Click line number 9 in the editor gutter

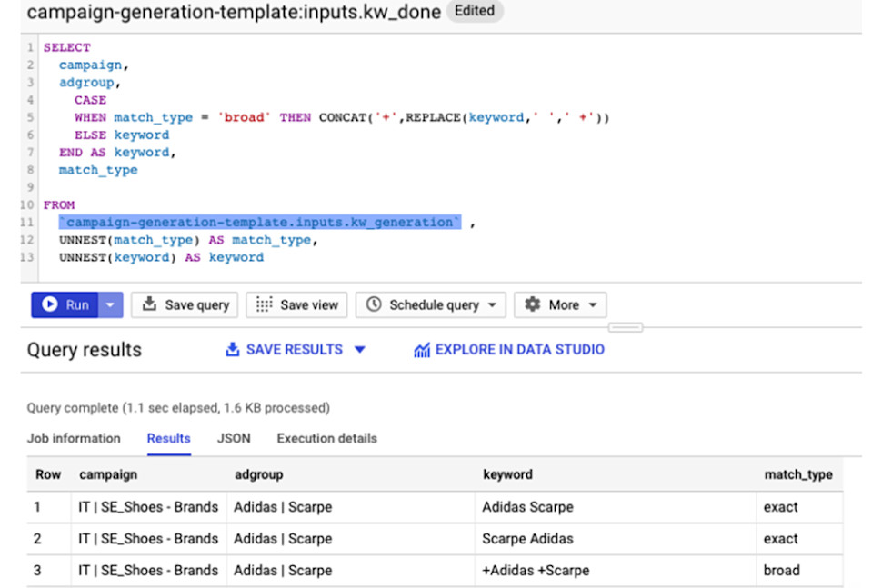tap(30, 187)
